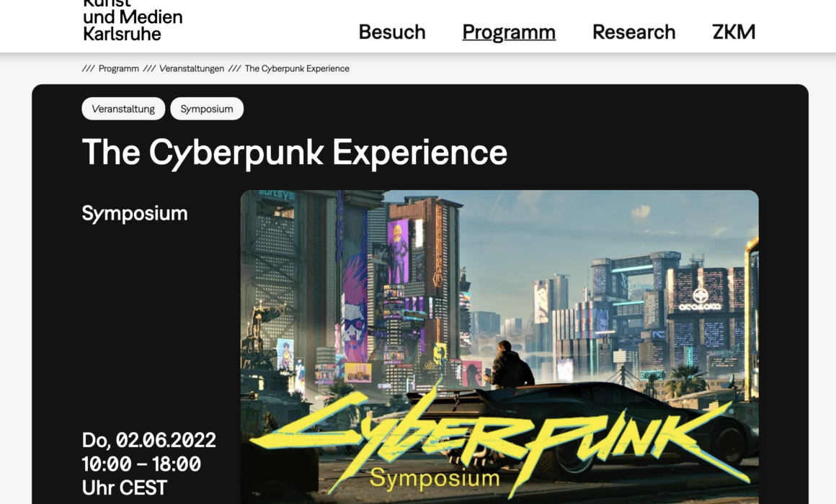
Task: Go to Programm in the breadcrumb
Action: pos(118,68)
